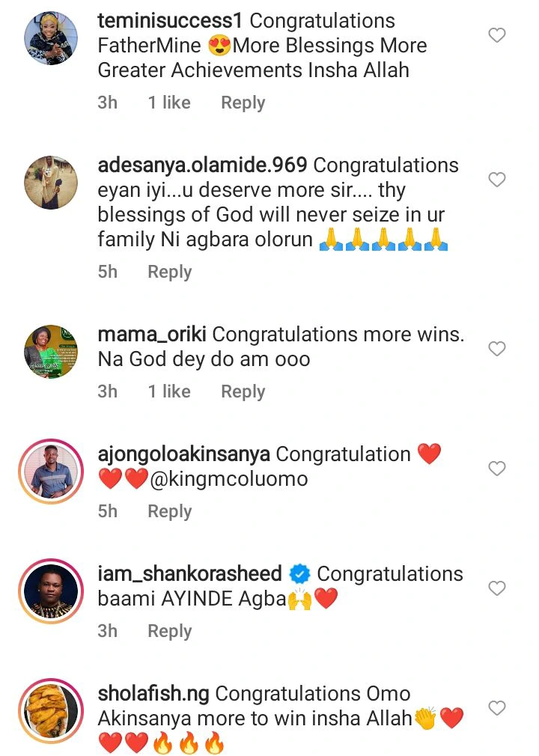The width and height of the screenshot is (539, 756).
Task: Reply to mama_oriki's comment
Action: tap(243, 391)
